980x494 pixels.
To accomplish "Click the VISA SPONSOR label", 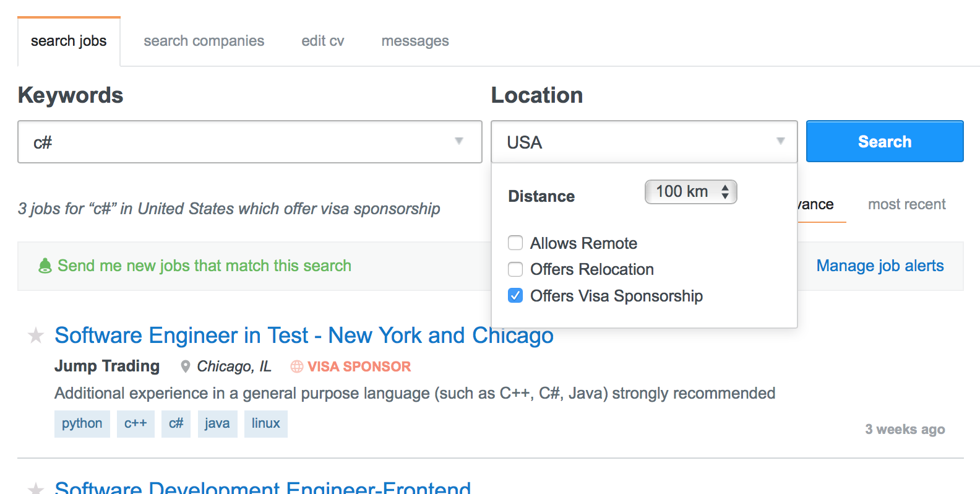I will (x=359, y=366).
